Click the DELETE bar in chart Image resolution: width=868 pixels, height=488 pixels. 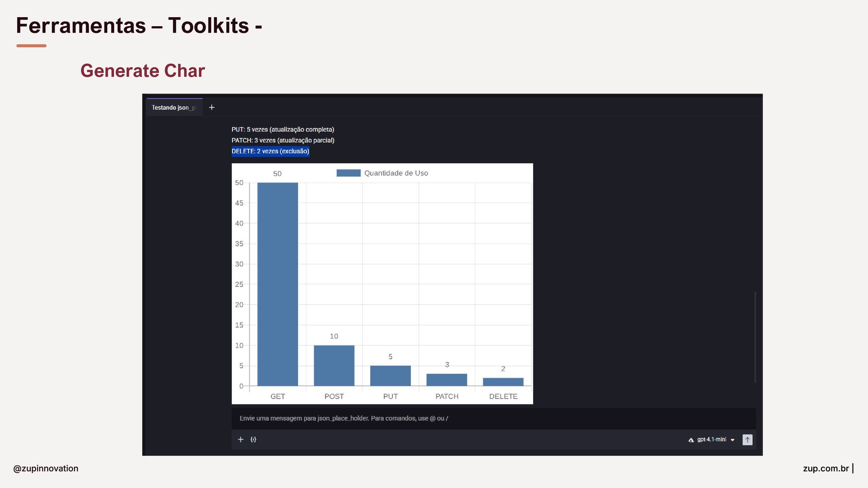pos(503,382)
